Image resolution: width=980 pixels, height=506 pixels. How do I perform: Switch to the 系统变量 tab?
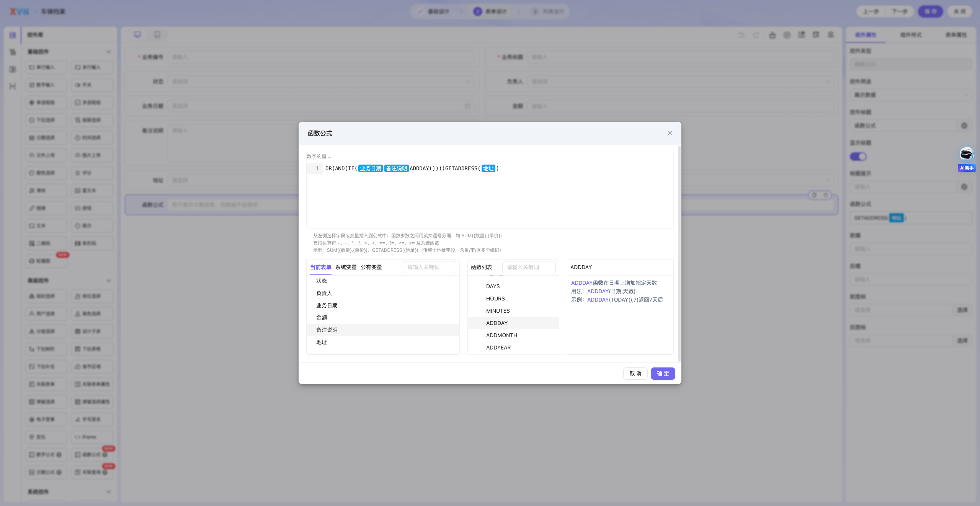click(346, 267)
